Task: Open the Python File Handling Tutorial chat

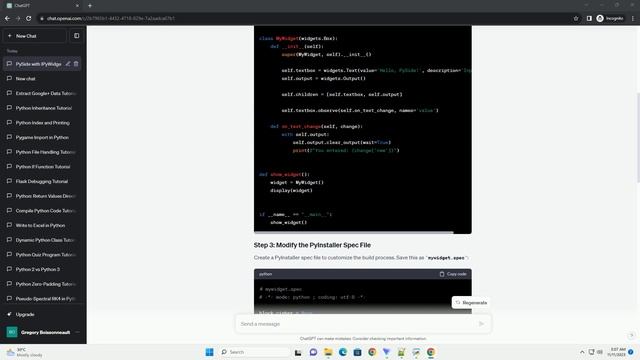Action: coord(42,152)
